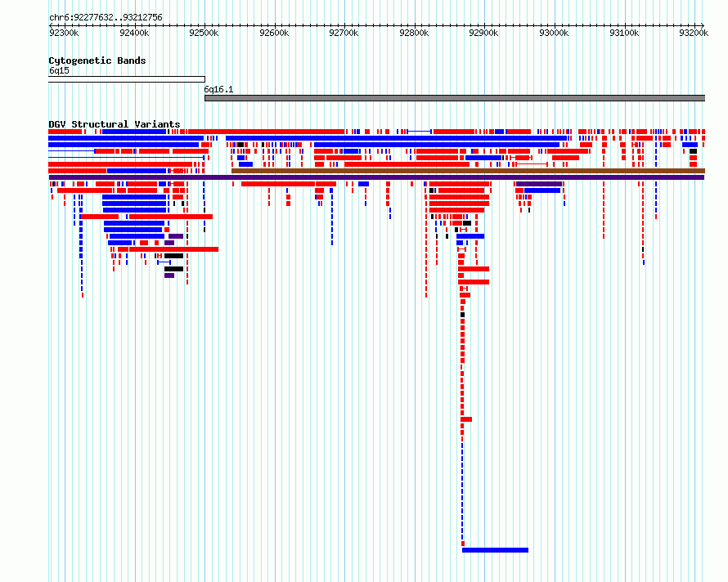728x582 pixels.
Task: Click the 6q16.1 band label
Action: pos(218,90)
